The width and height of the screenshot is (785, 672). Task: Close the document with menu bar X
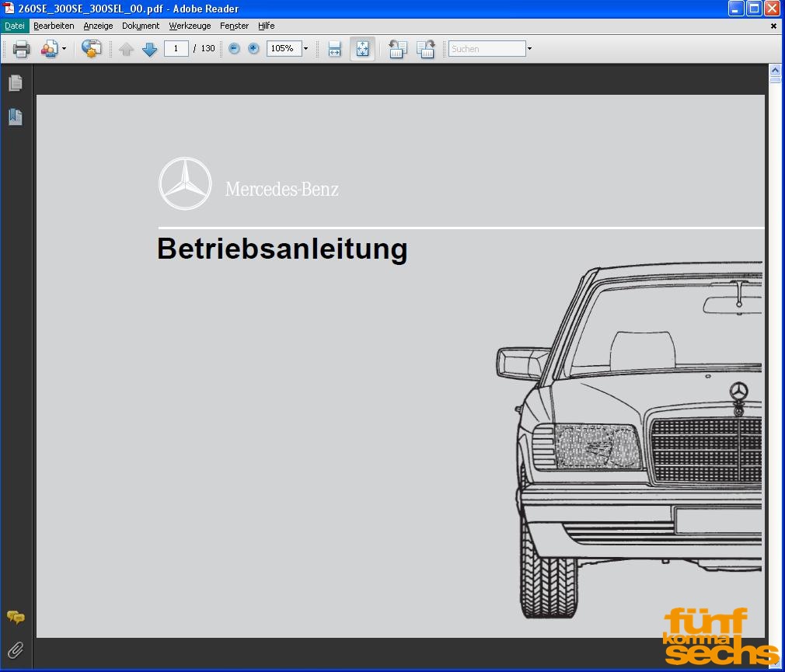click(773, 26)
